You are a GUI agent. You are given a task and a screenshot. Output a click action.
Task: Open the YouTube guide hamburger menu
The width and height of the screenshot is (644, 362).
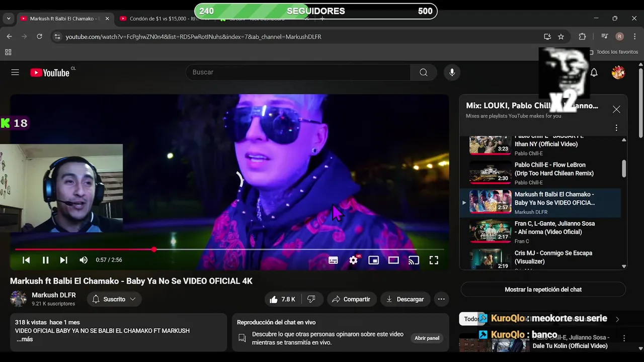click(x=15, y=72)
